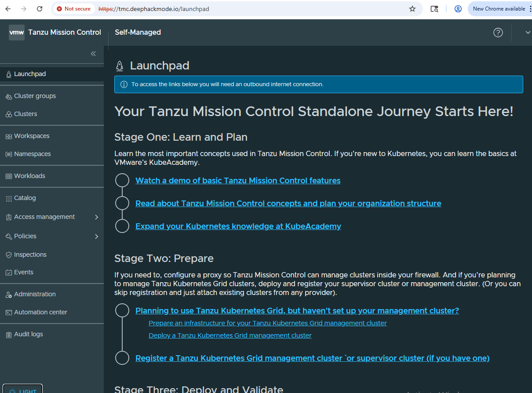The height and width of the screenshot is (393, 532).
Task: Toggle the LIGHT theme button
Action: point(22,389)
